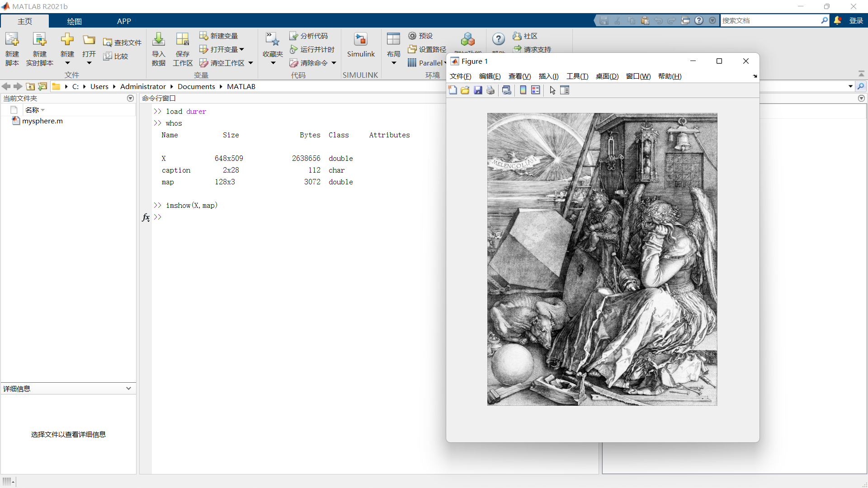Click the Up One Level folder icon
The image size is (868, 488).
click(x=30, y=86)
